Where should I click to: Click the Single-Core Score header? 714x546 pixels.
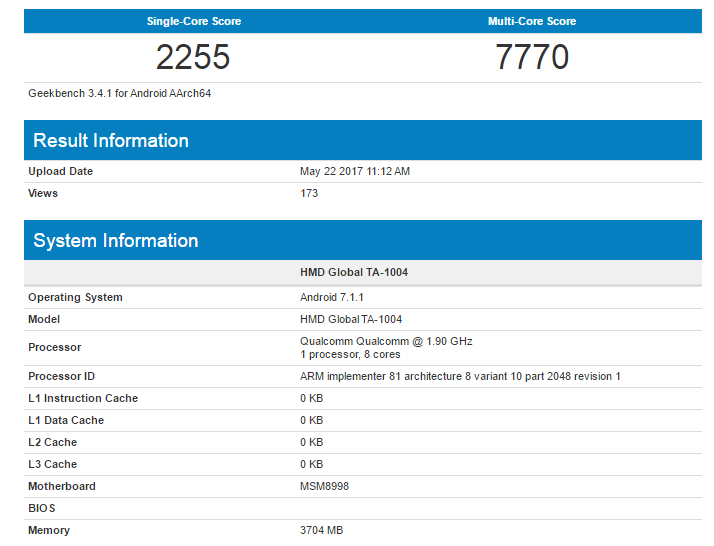pyautogui.click(x=194, y=21)
